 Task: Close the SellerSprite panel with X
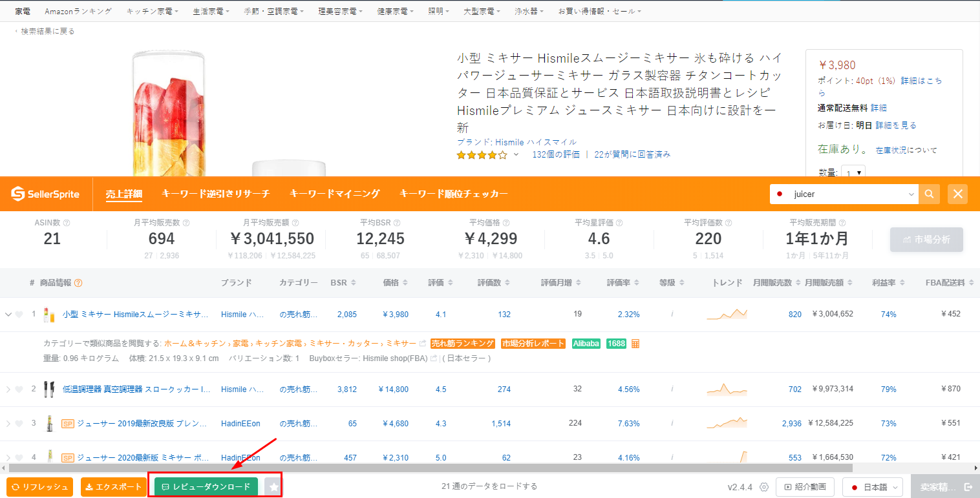(958, 194)
